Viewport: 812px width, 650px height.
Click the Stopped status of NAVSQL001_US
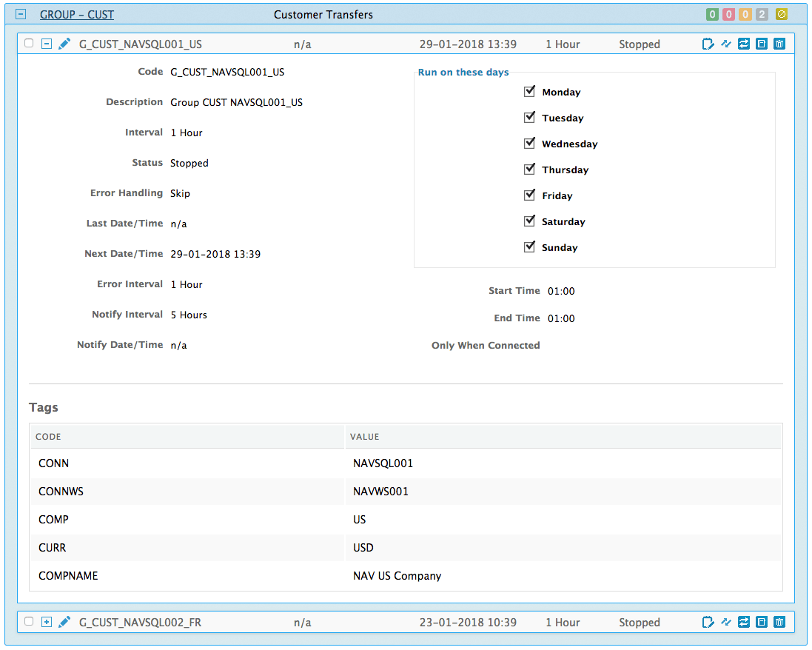pyautogui.click(x=639, y=44)
